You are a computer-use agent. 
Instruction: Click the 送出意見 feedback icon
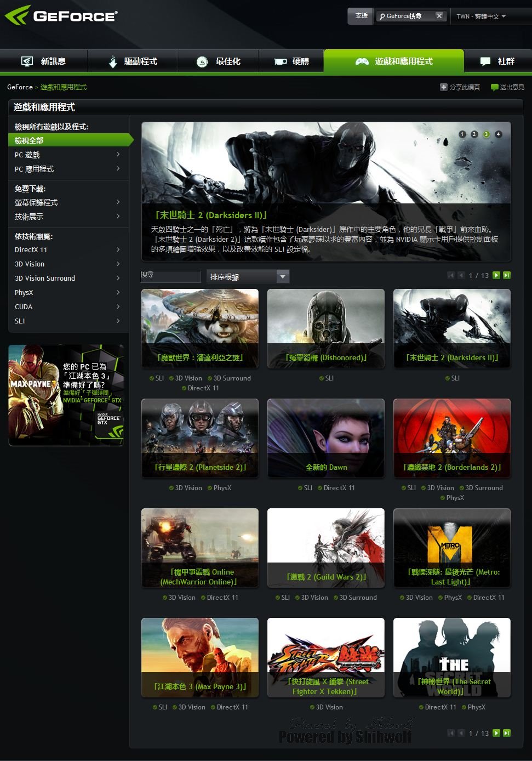pos(494,87)
